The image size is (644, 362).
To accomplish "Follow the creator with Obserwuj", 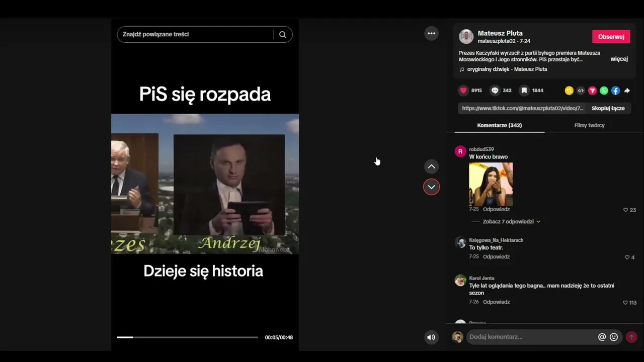I will pos(611,37).
